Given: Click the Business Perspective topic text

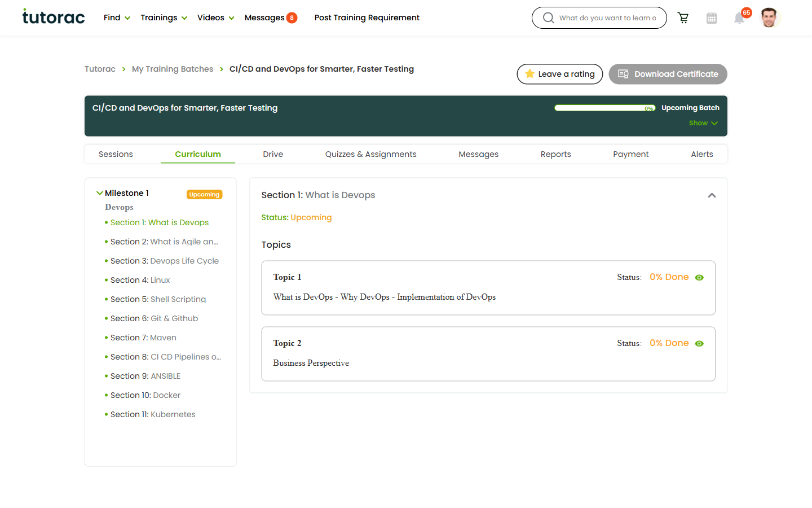Looking at the screenshot, I should click(311, 363).
